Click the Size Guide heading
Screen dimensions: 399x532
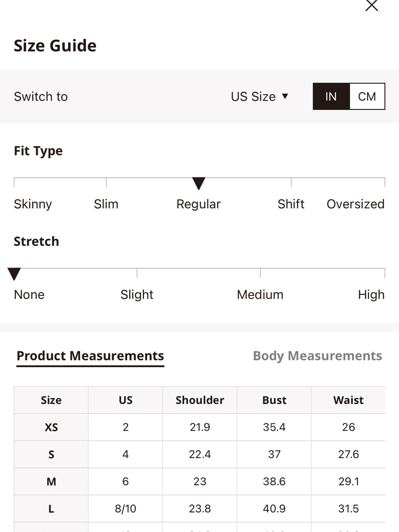pyautogui.click(x=55, y=45)
